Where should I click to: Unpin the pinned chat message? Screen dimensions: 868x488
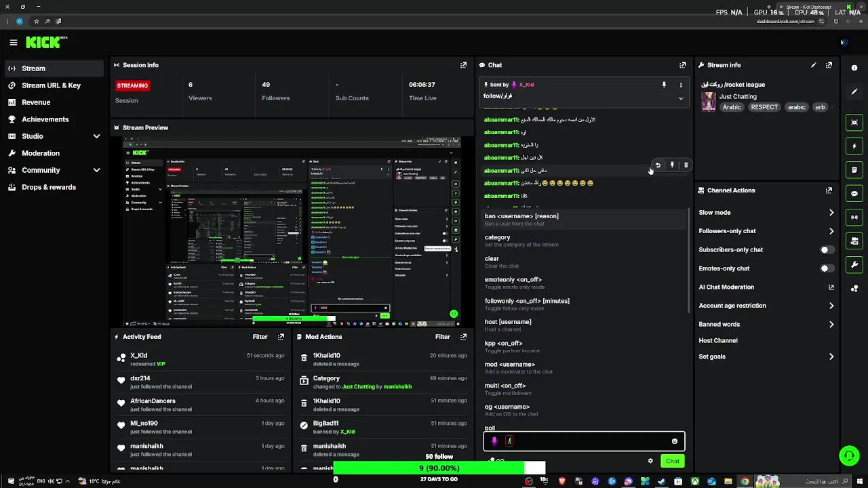coord(664,85)
